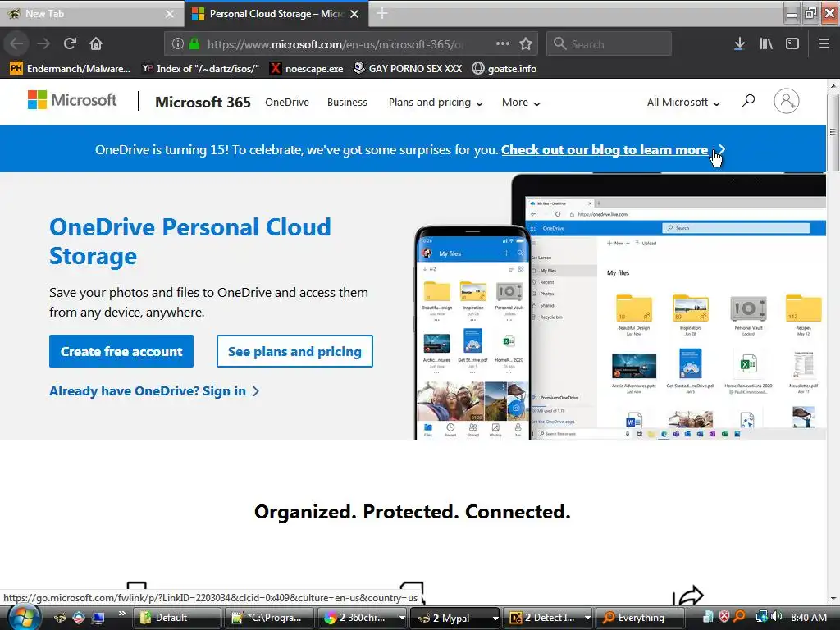Open a new tab with plus button
Viewport: 840px width, 630px height.
coord(382,13)
